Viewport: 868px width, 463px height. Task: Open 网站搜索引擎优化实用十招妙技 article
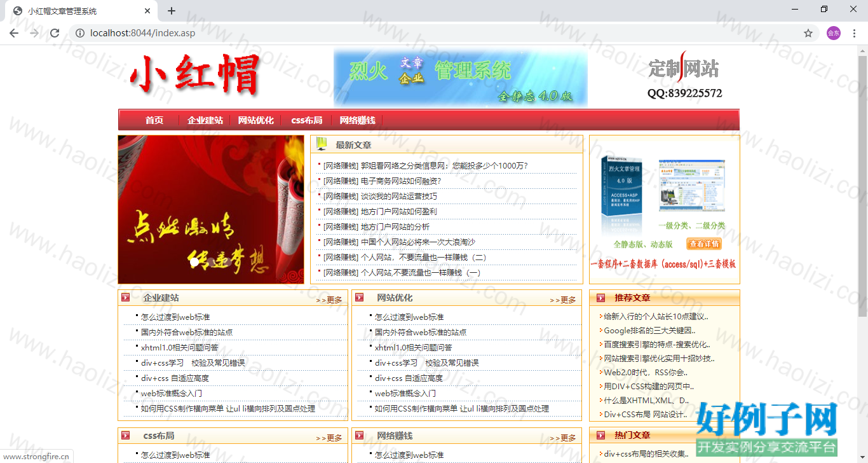[659, 358]
